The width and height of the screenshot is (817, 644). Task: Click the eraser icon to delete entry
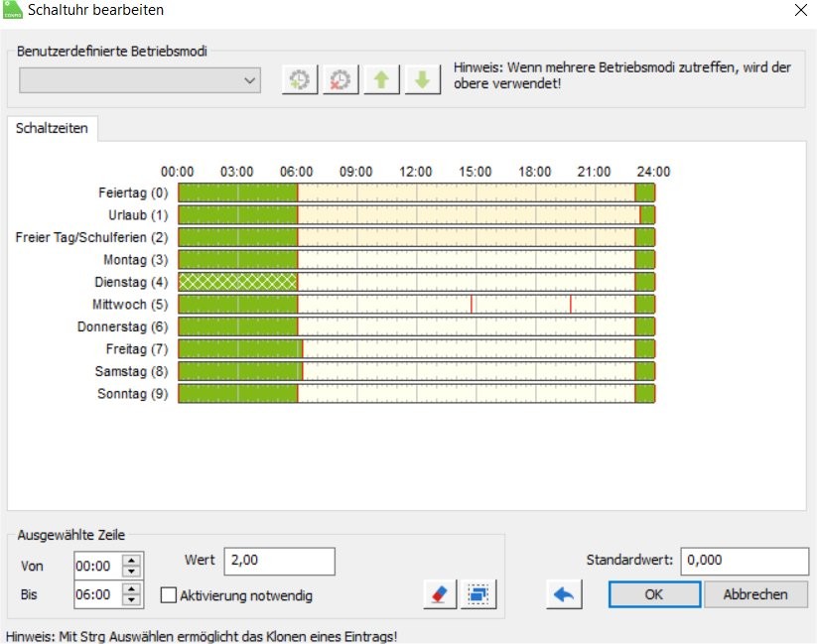coord(441,594)
